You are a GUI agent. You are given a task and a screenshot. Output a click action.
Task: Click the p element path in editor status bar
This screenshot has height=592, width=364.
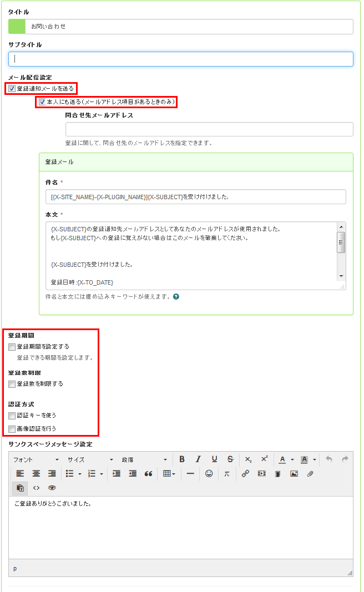coord(15,569)
